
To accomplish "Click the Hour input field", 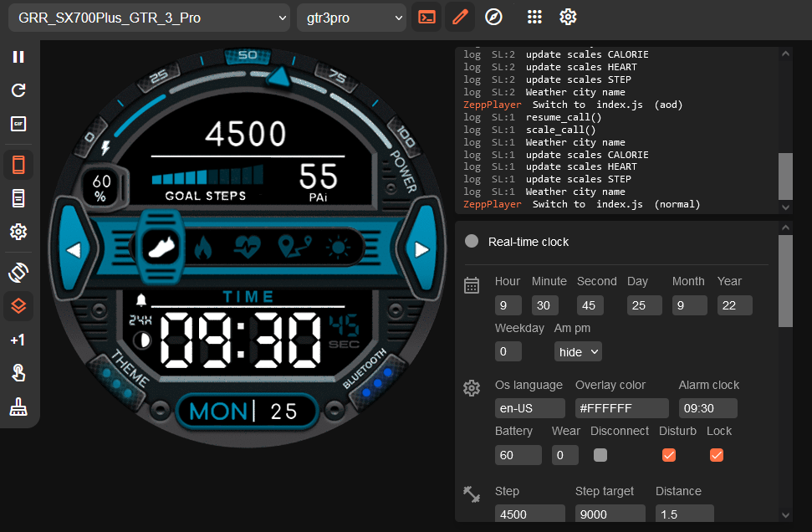I will click(508, 305).
